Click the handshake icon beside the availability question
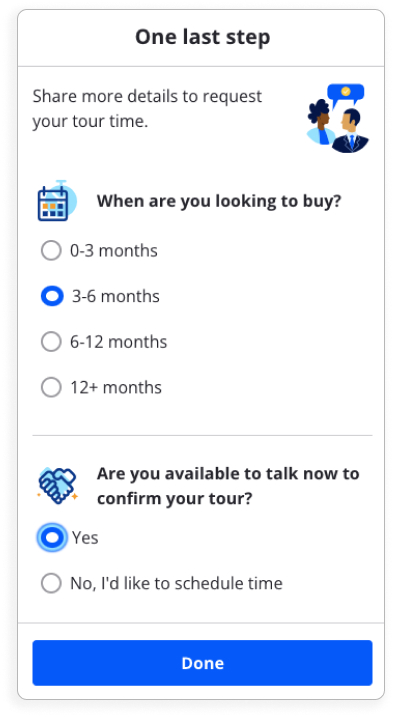This screenshot has height=717, width=394. click(58, 486)
